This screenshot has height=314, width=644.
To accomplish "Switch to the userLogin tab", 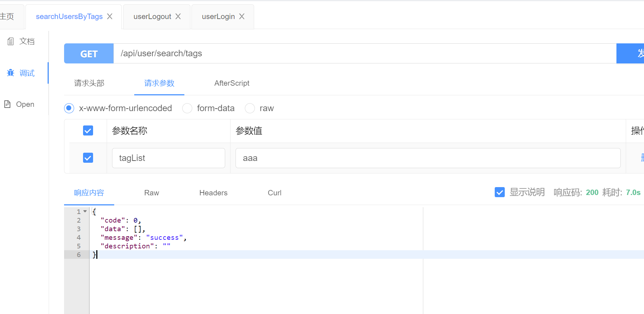I will pyautogui.click(x=218, y=16).
